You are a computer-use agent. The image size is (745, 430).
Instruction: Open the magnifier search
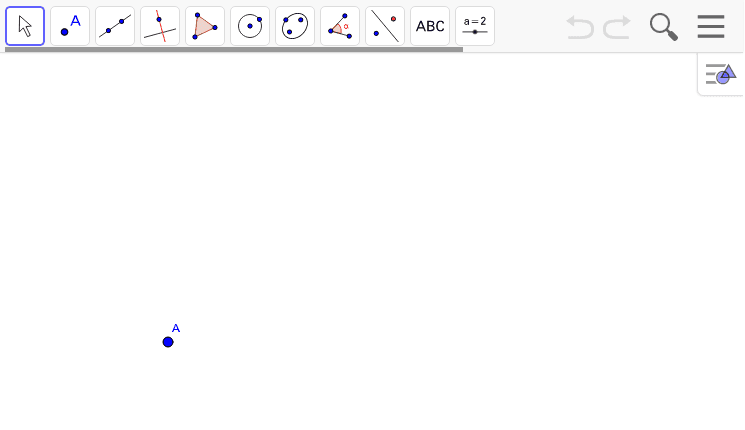663,27
